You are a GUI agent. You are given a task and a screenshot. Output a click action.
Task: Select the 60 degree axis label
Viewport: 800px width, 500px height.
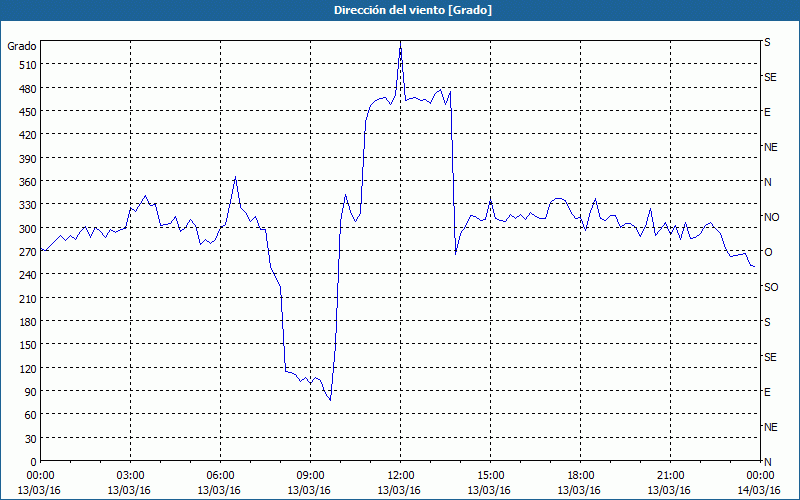[x=30, y=415]
